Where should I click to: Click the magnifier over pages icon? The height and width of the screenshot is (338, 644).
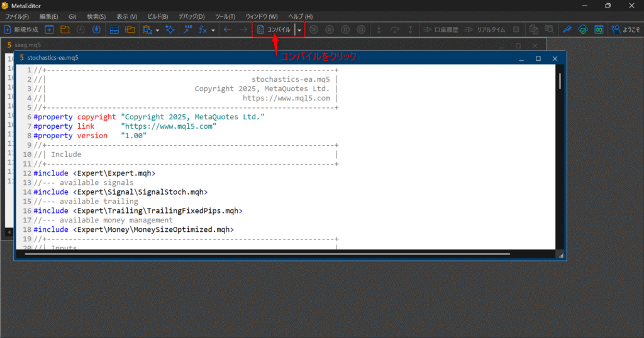coord(550,30)
